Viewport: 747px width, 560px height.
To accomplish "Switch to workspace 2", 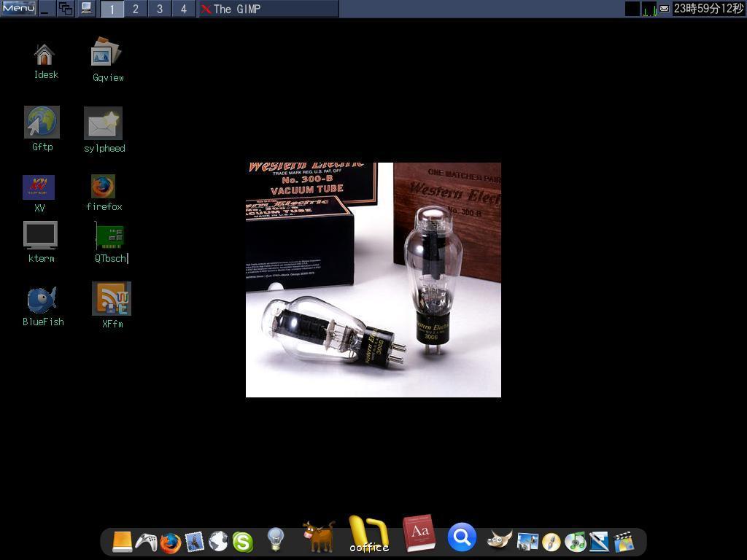I will (136, 9).
